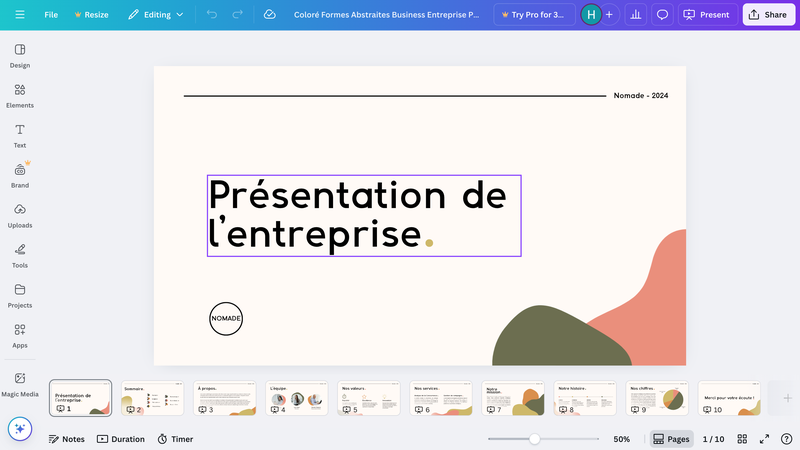Screen dimensions: 800x450
Task: Select page 3 À propos thumbnail
Action: (224, 398)
